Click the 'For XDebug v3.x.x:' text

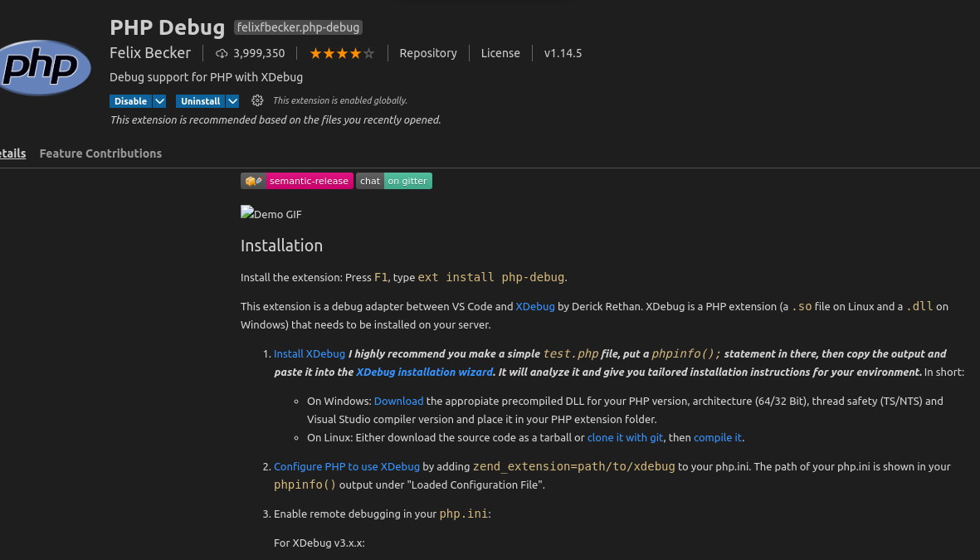click(319, 543)
